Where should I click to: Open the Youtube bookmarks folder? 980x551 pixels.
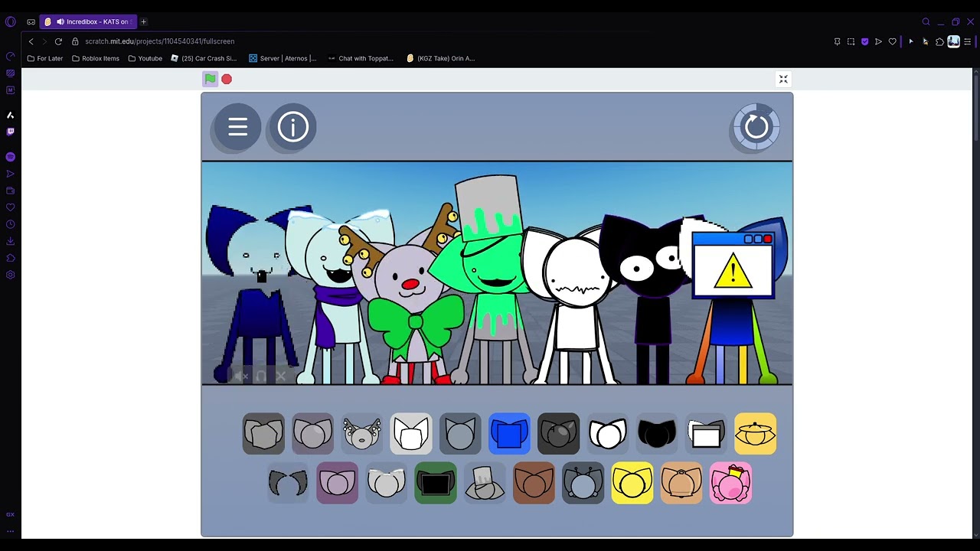(x=145, y=58)
